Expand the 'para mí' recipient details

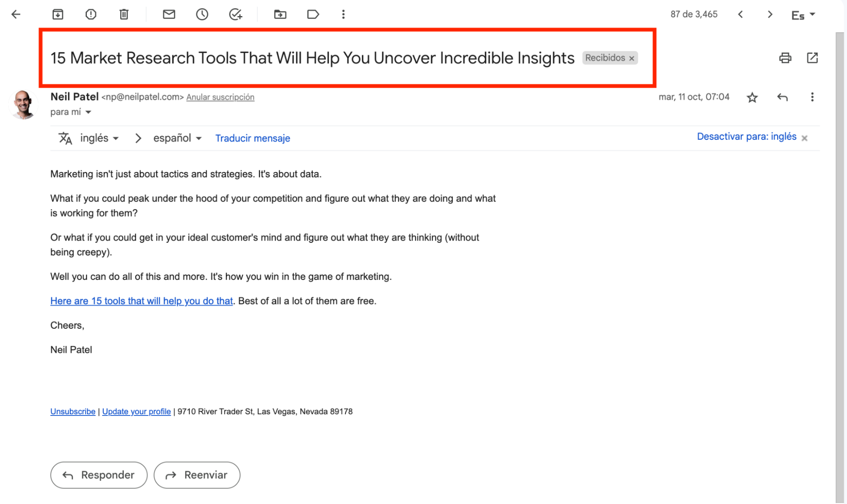point(88,112)
